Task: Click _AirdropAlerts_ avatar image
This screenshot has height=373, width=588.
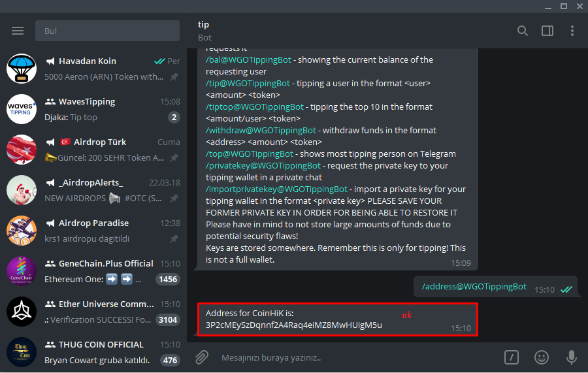Action: [22, 190]
